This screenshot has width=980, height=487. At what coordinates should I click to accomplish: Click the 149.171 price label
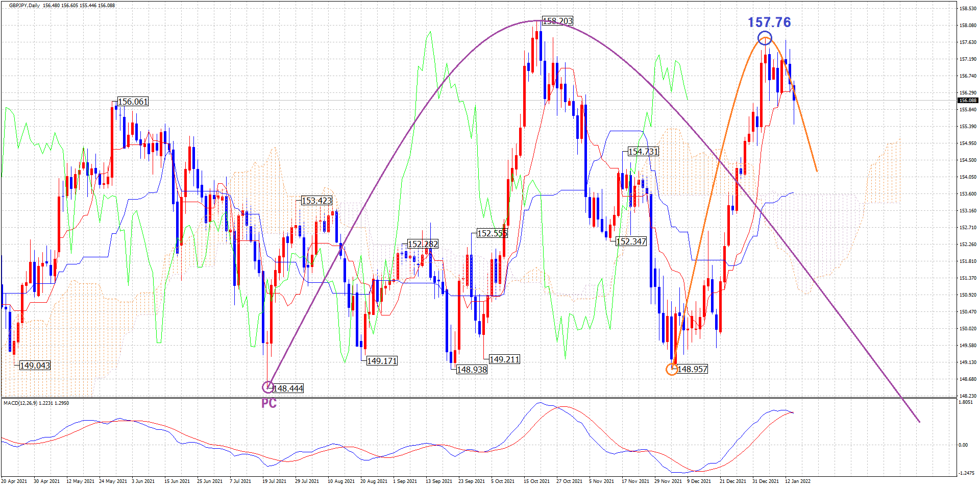pos(382,361)
